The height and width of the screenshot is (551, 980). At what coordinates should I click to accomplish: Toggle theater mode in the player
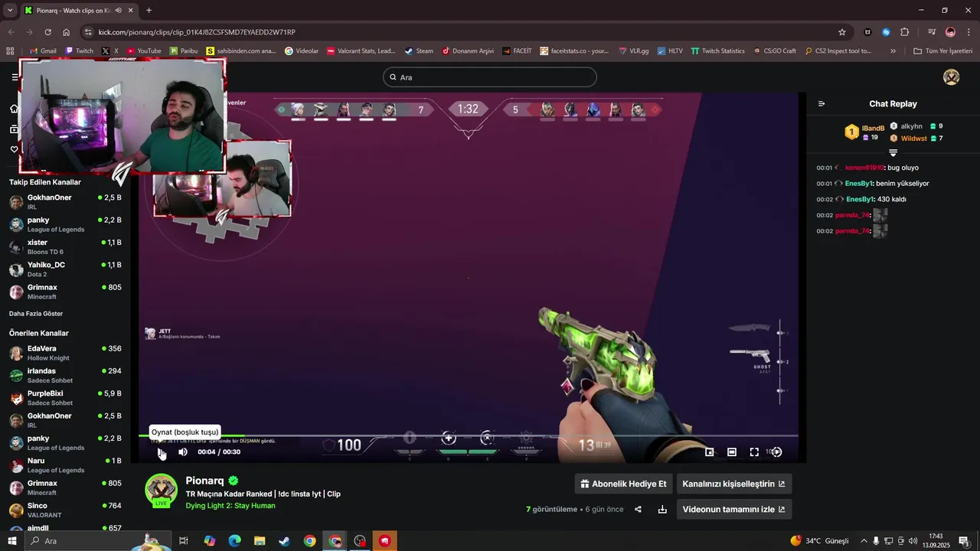pos(732,452)
